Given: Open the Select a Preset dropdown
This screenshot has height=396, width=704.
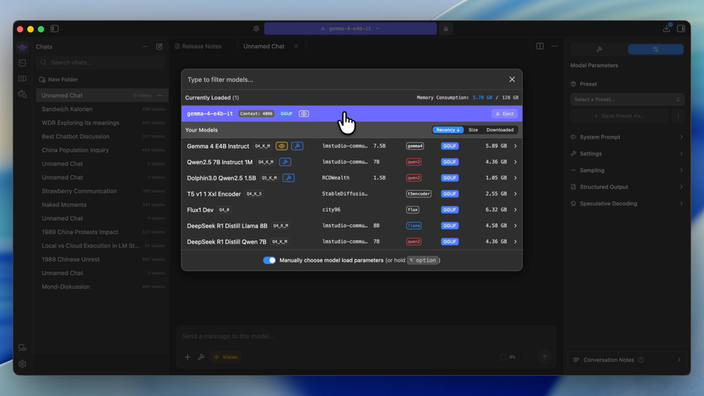Looking at the screenshot, I should [627, 99].
